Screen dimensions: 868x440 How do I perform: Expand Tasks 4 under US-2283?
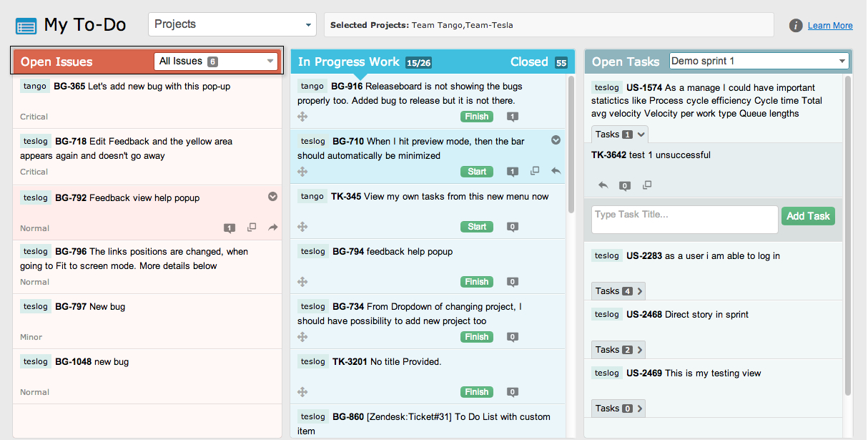tap(618, 291)
